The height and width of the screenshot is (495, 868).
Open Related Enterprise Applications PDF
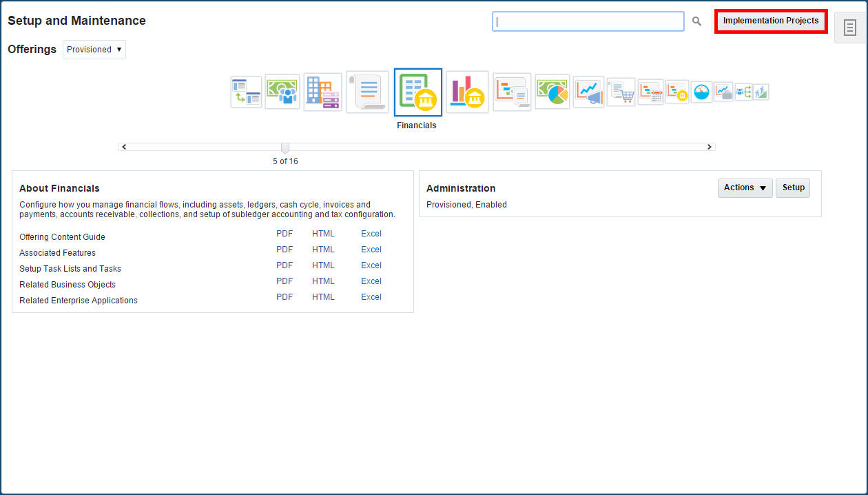coord(285,297)
